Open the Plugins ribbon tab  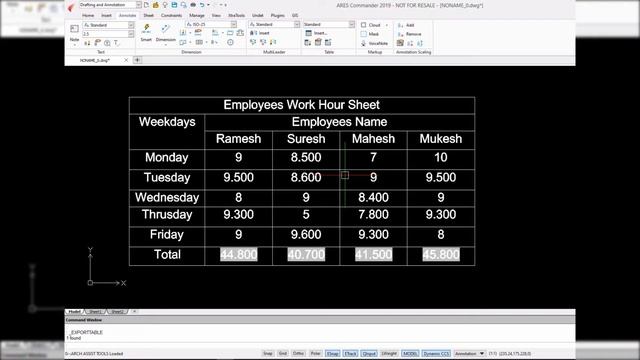[278, 16]
